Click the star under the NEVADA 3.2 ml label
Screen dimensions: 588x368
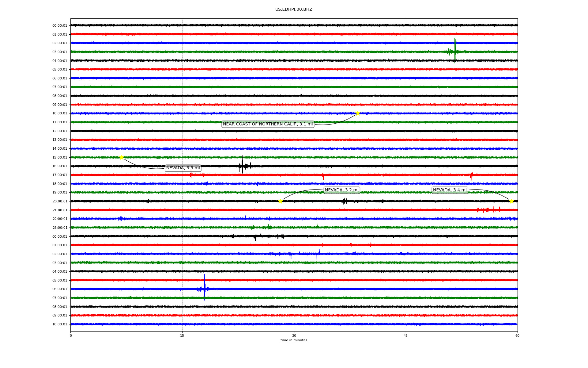(x=280, y=201)
